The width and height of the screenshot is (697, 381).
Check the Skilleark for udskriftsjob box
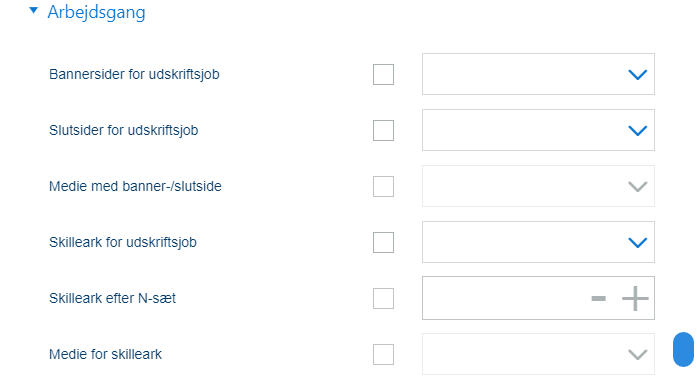click(383, 242)
